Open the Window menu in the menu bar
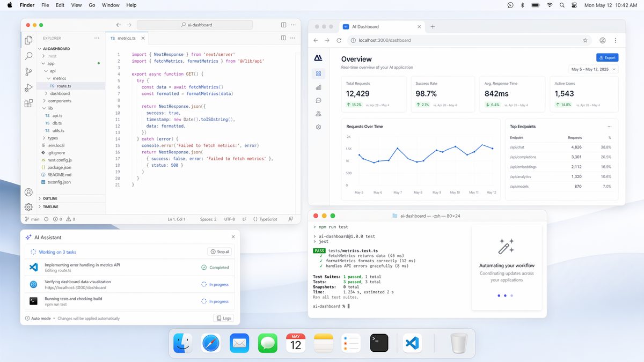Screen dimensions: 644x362 [111, 5]
